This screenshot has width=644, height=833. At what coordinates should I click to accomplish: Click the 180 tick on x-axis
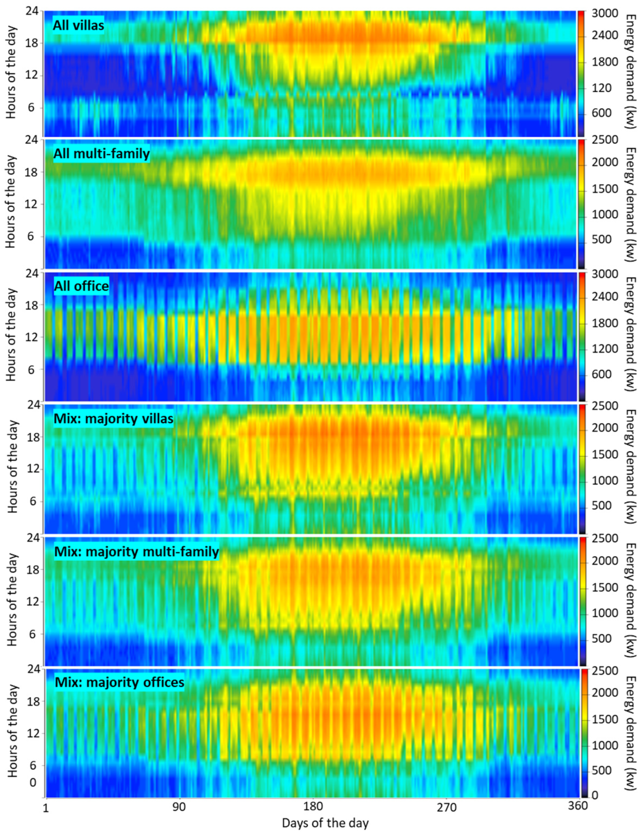313,807
